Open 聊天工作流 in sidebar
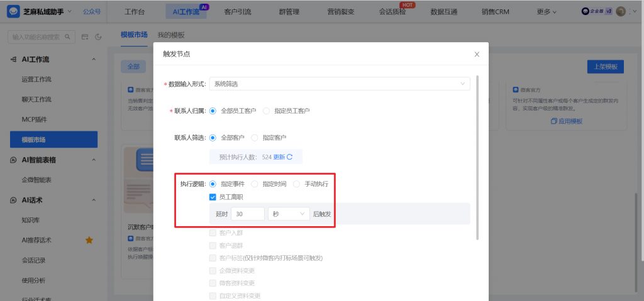The image size is (644, 301). pos(36,99)
